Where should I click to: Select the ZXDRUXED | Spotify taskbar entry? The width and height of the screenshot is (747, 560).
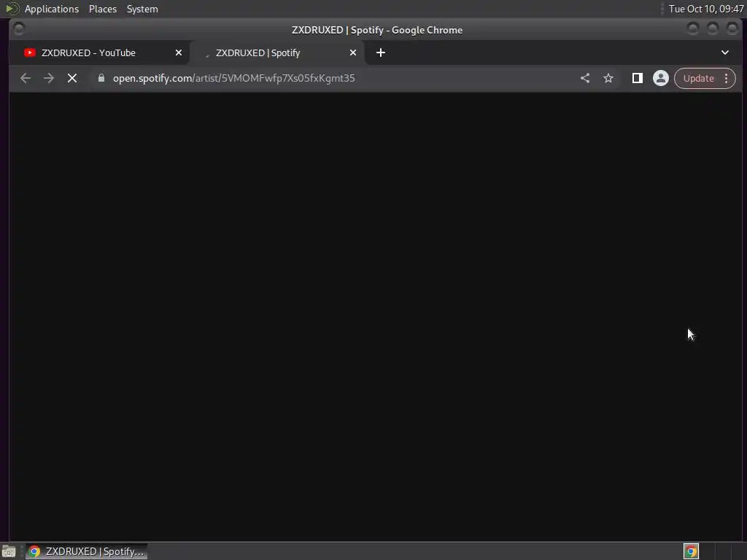coord(86,551)
